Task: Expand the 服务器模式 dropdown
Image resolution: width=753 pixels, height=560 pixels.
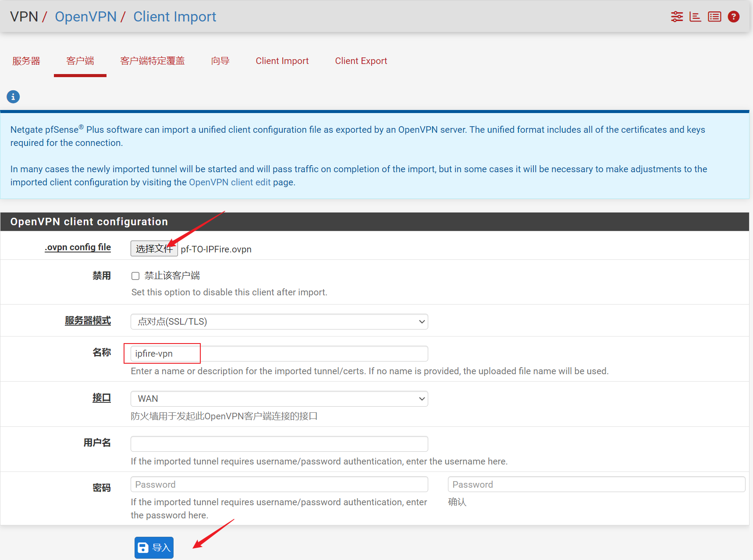Action: click(279, 322)
